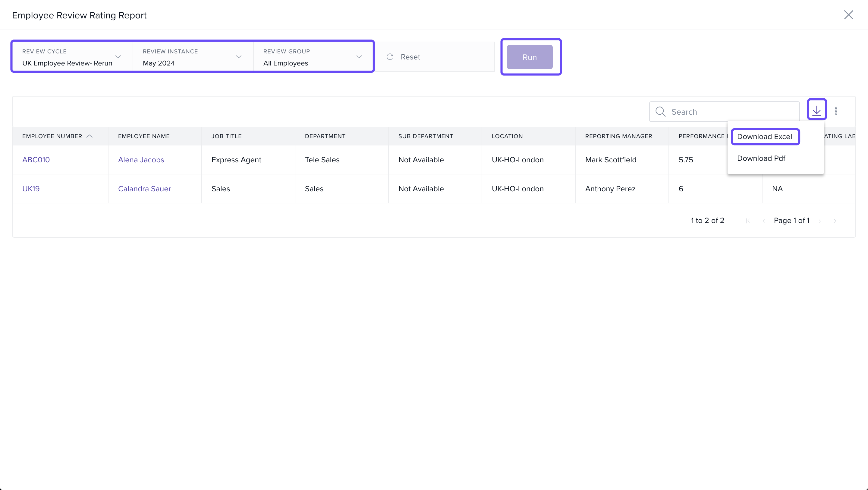Open Calandra Sauer employee profile
This screenshot has width=868, height=490.
pos(144,189)
